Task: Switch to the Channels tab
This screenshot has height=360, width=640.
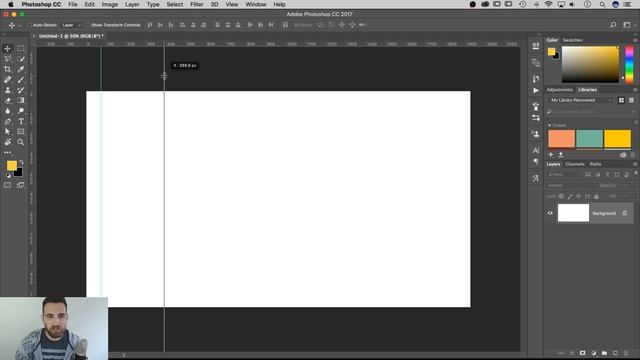Action: 575,164
